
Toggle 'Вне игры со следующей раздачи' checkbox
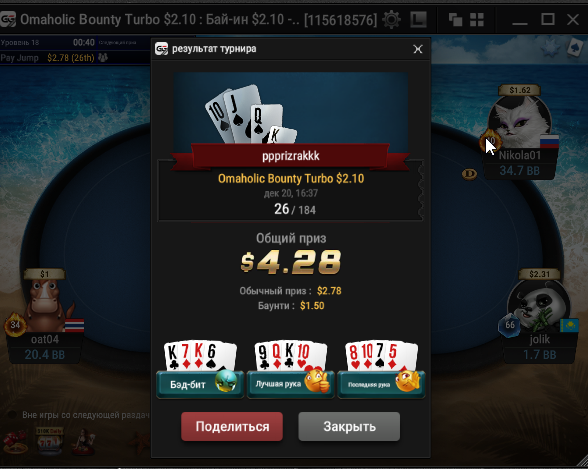pos(12,415)
